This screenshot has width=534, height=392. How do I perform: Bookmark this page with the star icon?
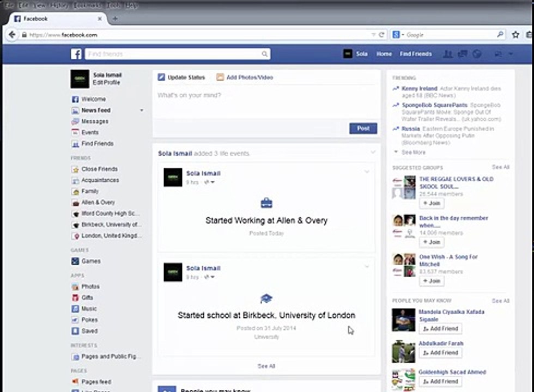(x=515, y=35)
